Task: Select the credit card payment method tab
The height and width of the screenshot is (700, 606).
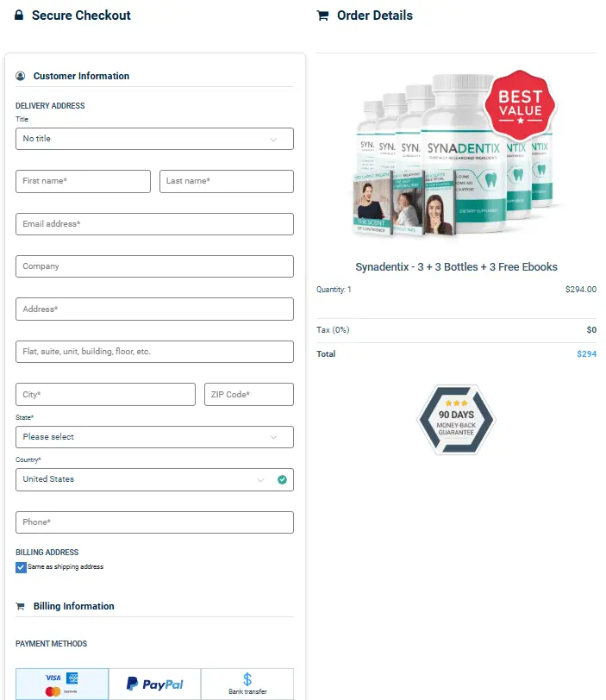Action: pos(62,684)
